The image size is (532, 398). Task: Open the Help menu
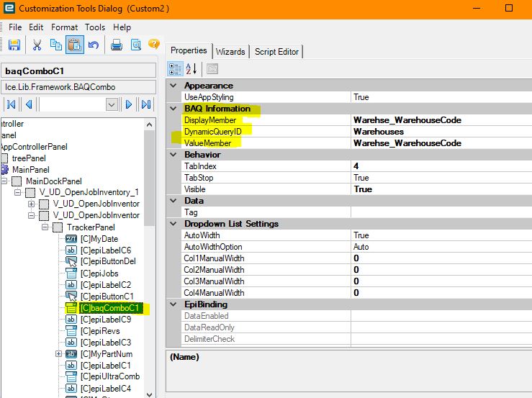tap(122, 27)
